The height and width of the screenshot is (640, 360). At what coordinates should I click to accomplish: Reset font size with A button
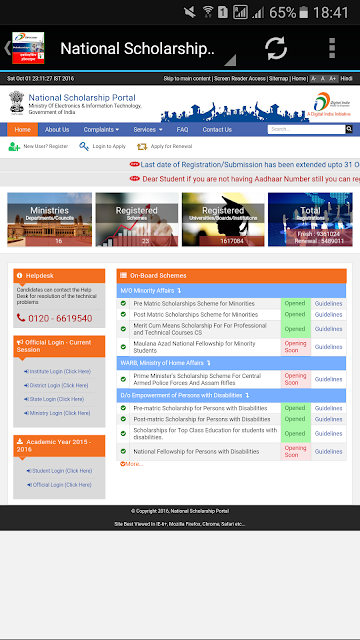(x=323, y=78)
